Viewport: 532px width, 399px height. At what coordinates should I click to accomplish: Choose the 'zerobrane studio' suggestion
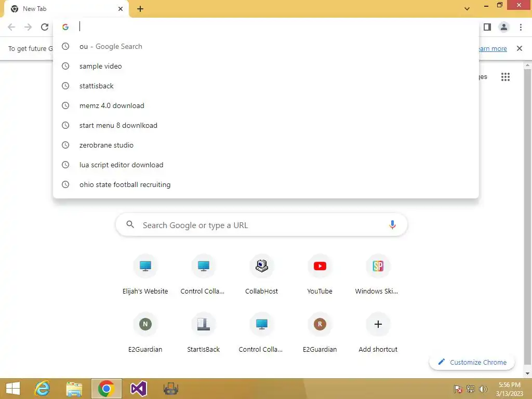(266, 145)
